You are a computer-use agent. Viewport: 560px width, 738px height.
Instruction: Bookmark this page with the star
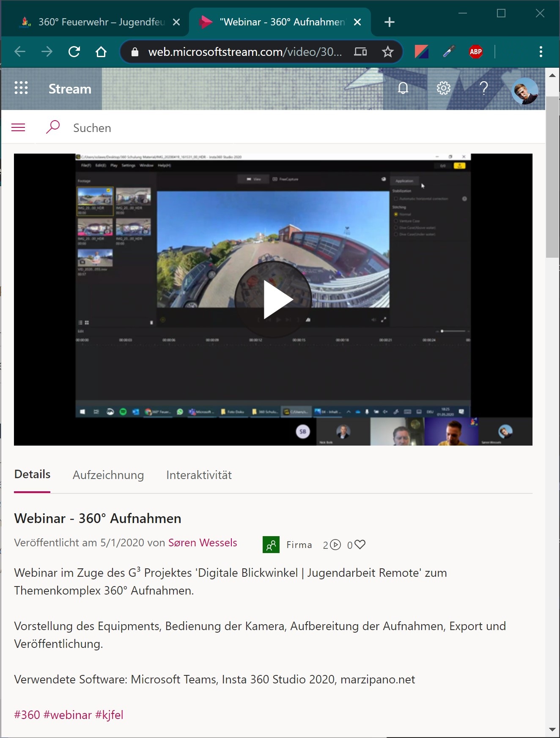pos(387,52)
